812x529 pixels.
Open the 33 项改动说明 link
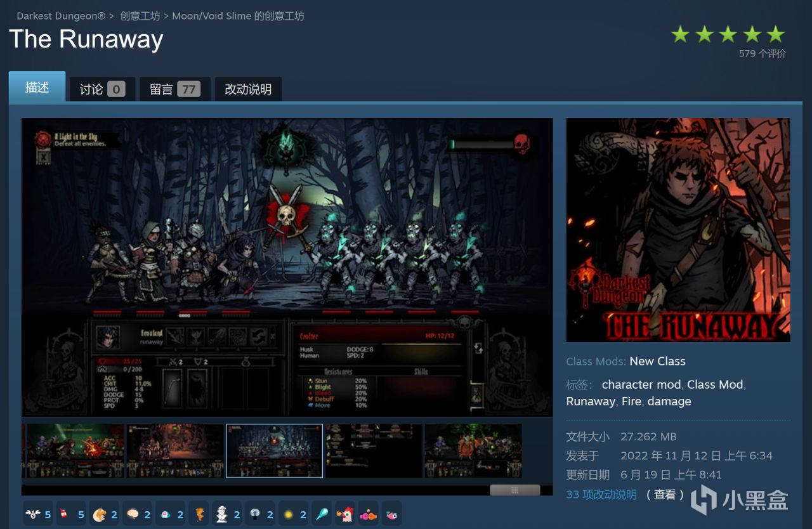[601, 494]
